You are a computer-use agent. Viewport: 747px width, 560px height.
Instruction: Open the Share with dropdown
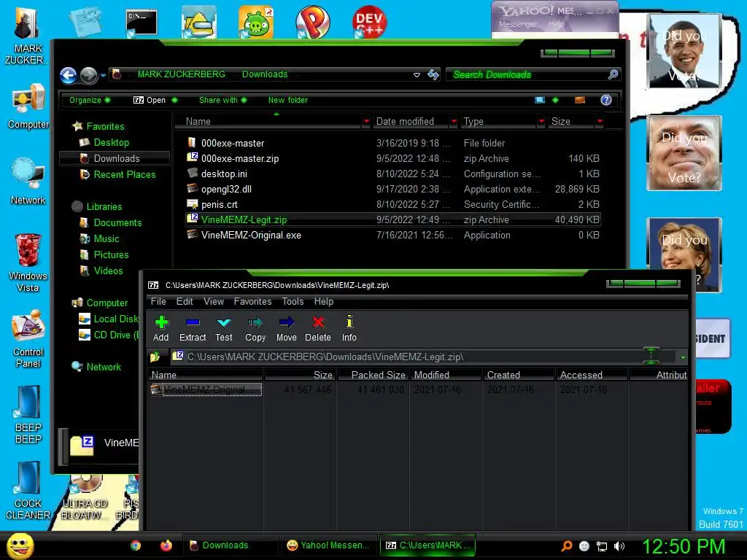pyautogui.click(x=222, y=100)
